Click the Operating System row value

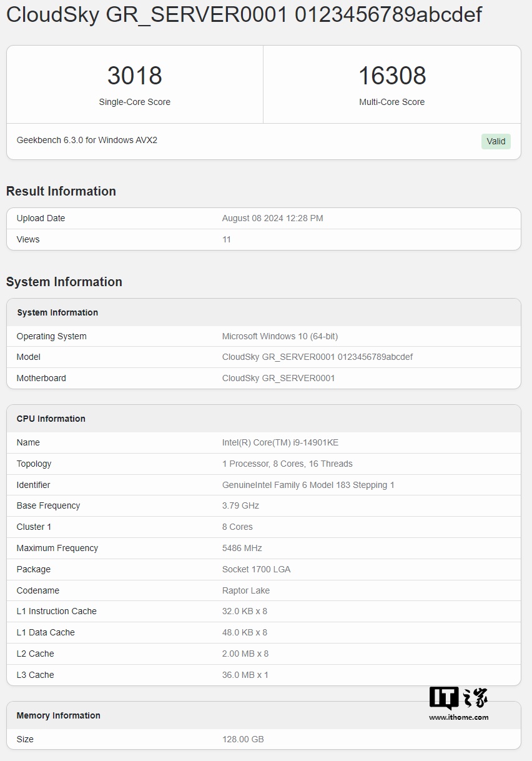(280, 336)
